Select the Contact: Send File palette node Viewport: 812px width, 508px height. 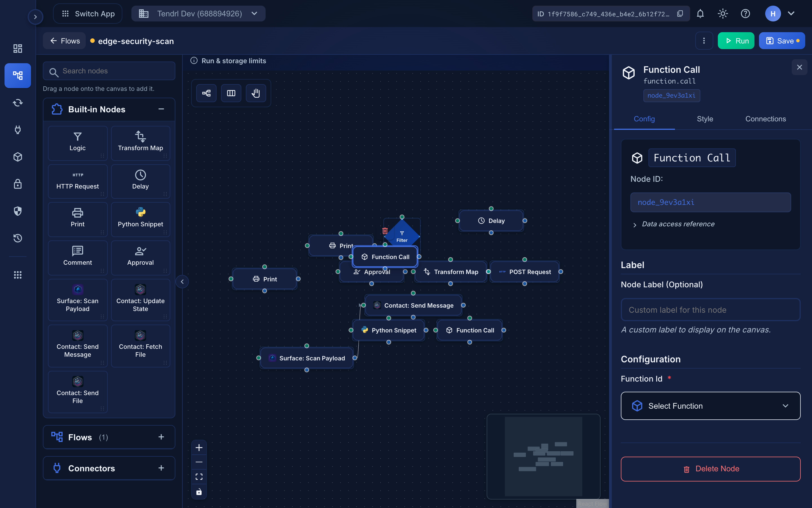78,392
